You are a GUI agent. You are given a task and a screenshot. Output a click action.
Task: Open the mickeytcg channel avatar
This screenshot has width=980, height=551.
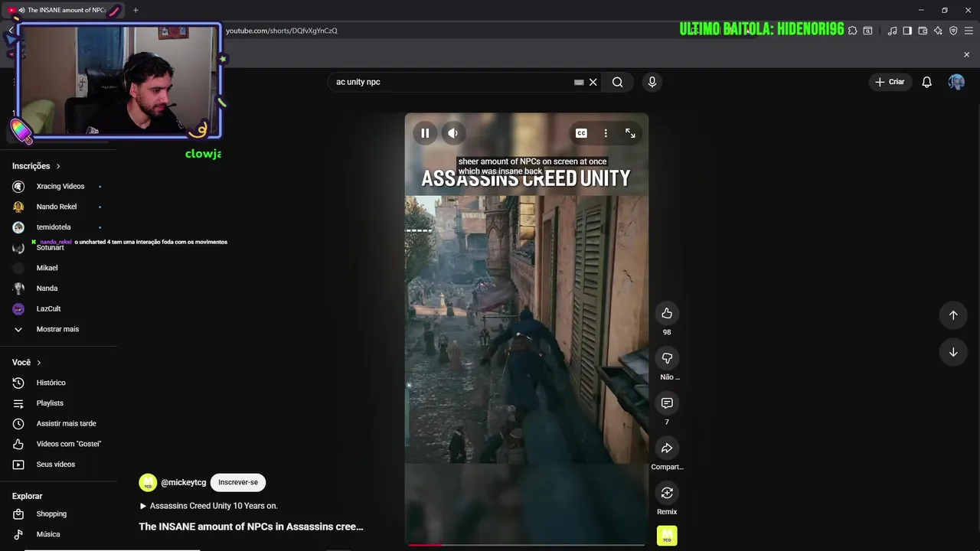148,482
